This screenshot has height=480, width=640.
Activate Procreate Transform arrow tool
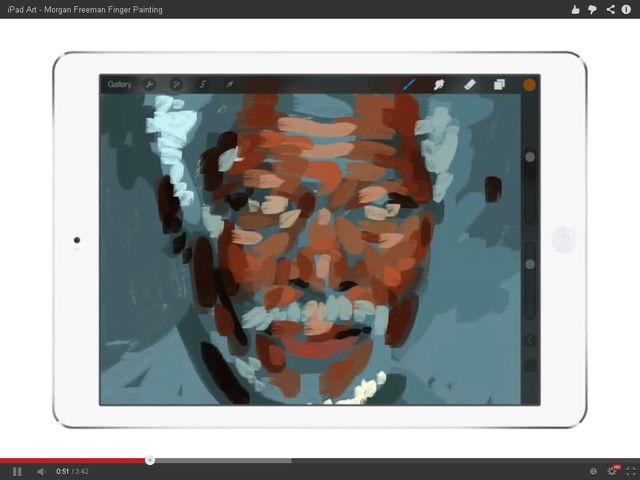[x=229, y=84]
